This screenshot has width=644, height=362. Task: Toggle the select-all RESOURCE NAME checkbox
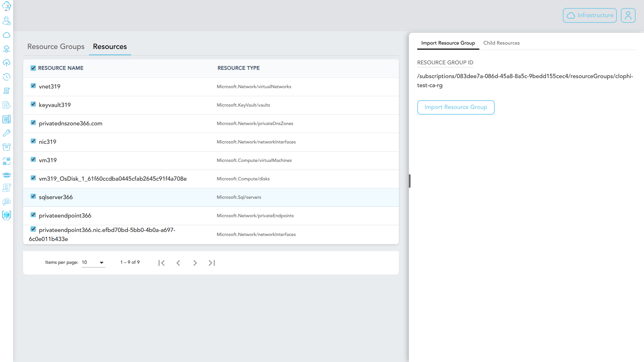coord(33,68)
